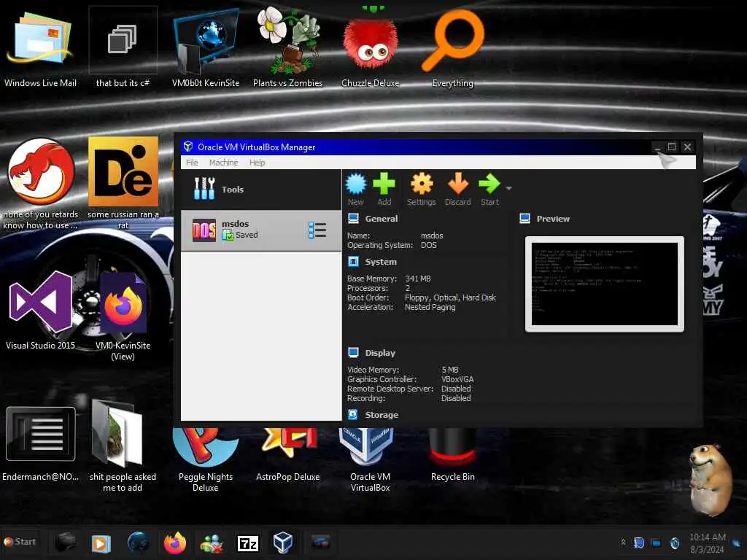
Task: Click the VBoxVGA graphics controller value
Action: [457, 379]
